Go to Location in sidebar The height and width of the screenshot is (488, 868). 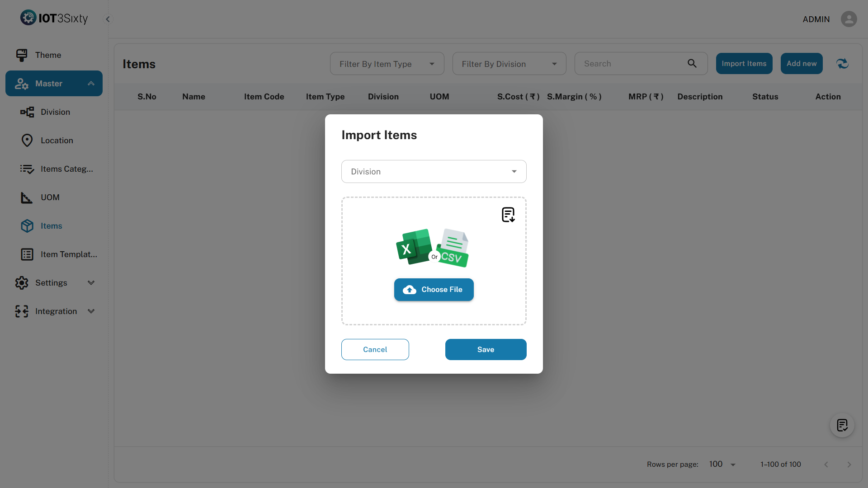(57, 141)
